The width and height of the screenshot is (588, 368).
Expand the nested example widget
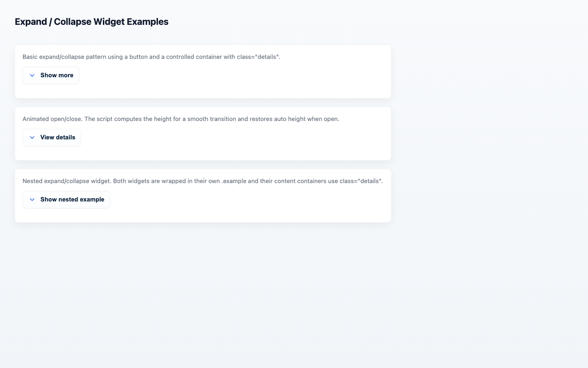[66, 199]
